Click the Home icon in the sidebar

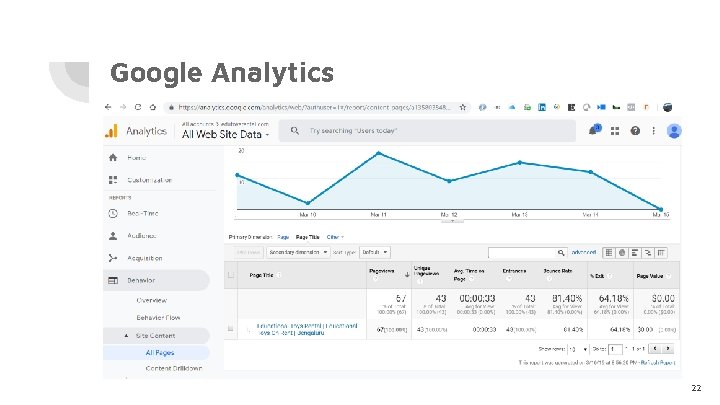pyautogui.click(x=113, y=158)
